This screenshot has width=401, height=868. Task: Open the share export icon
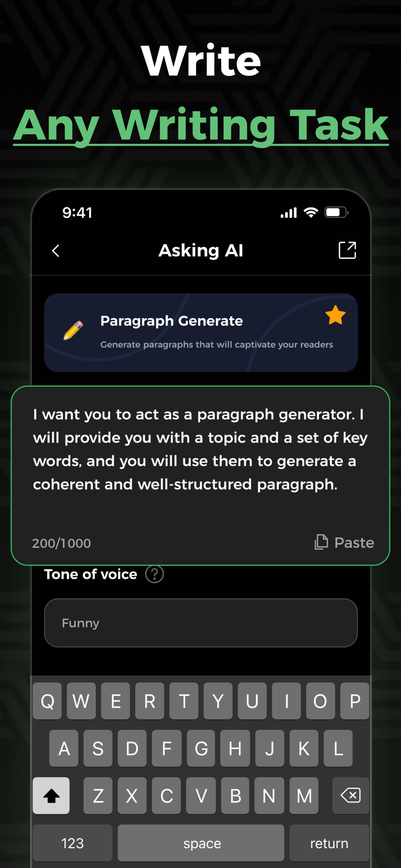(347, 250)
